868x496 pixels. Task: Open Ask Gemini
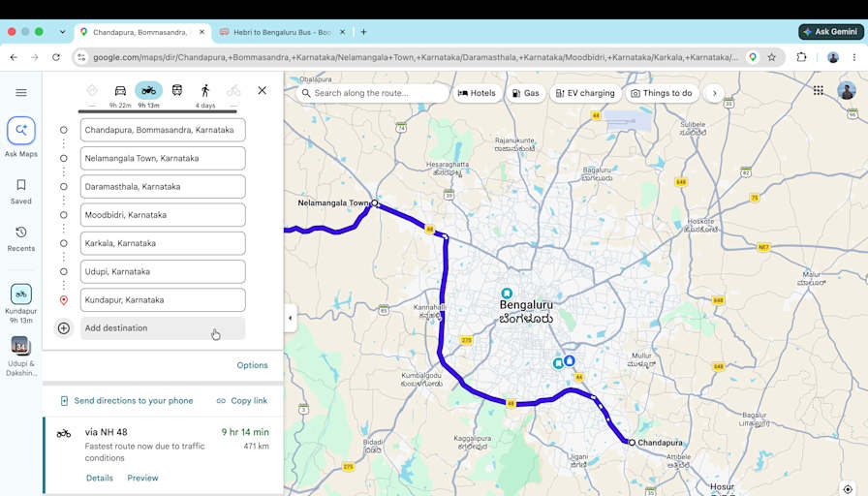tap(831, 32)
